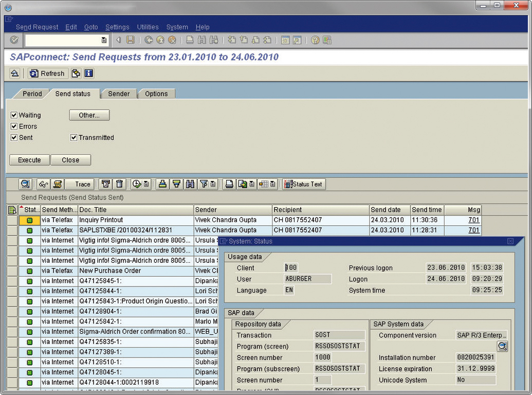The height and width of the screenshot is (395, 532).
Task: Click the Create New Session icon
Action: click(285, 40)
